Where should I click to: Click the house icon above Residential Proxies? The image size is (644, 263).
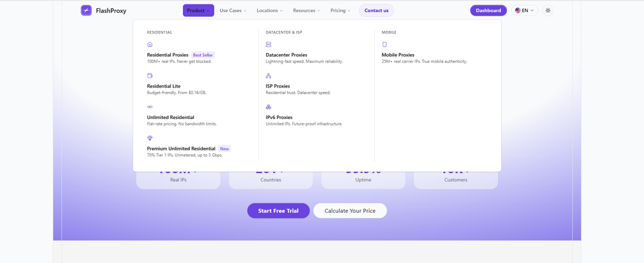(x=150, y=44)
